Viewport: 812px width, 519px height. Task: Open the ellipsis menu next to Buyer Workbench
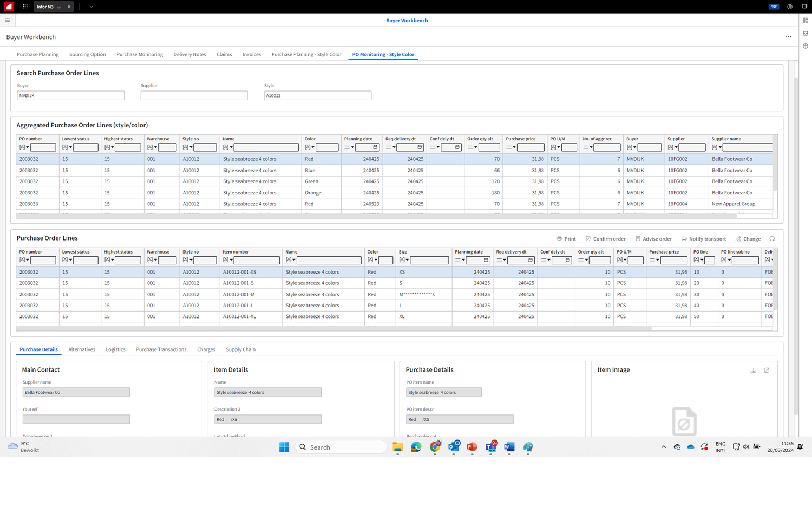pyautogui.click(x=789, y=37)
